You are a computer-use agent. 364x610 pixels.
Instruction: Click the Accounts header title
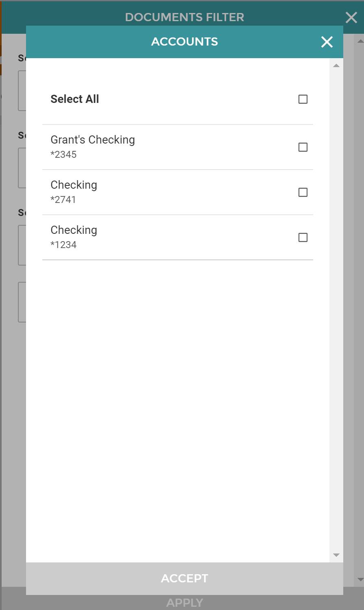click(184, 41)
